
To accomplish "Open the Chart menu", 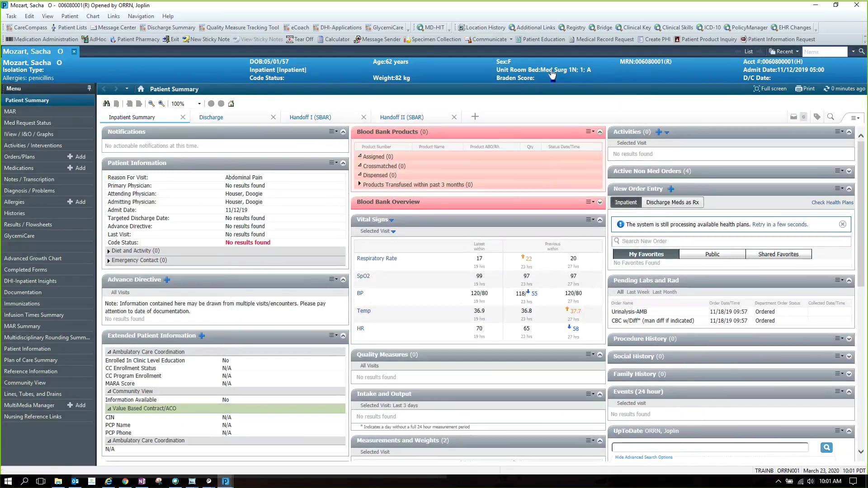I will (93, 16).
